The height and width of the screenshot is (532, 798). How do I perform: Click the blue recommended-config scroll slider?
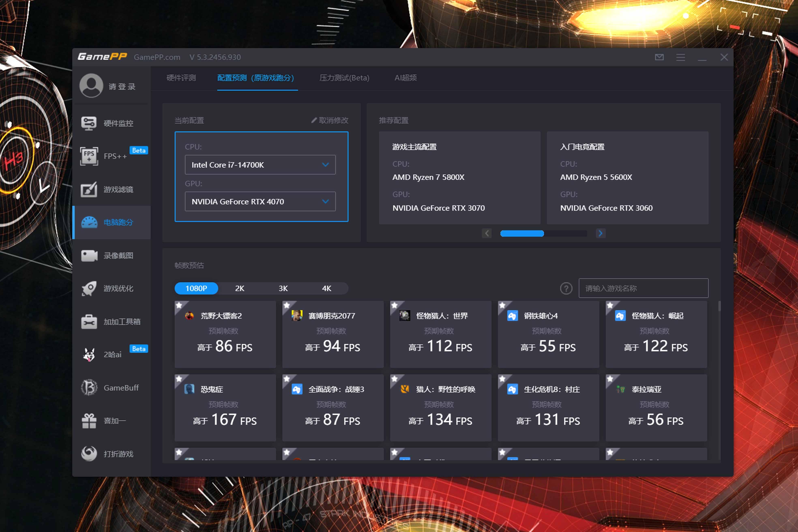pyautogui.click(x=522, y=233)
